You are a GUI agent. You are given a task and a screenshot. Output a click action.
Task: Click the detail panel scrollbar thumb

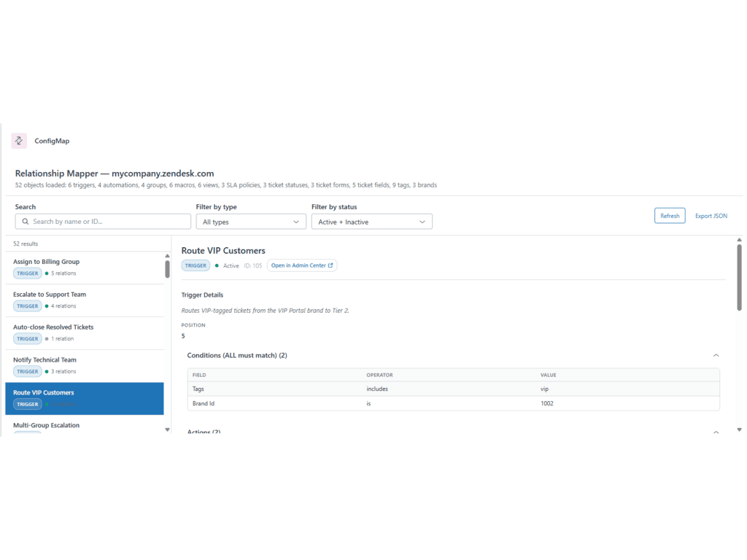740,278
